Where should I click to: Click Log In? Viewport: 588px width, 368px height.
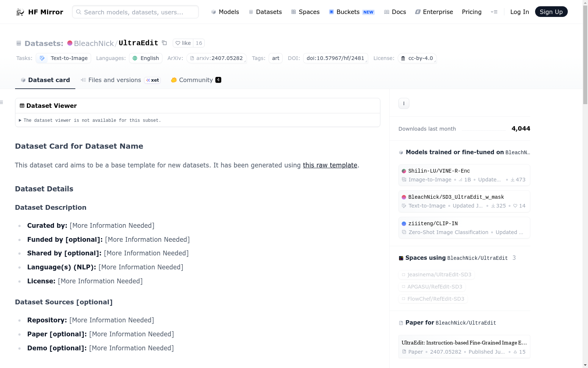click(x=520, y=12)
